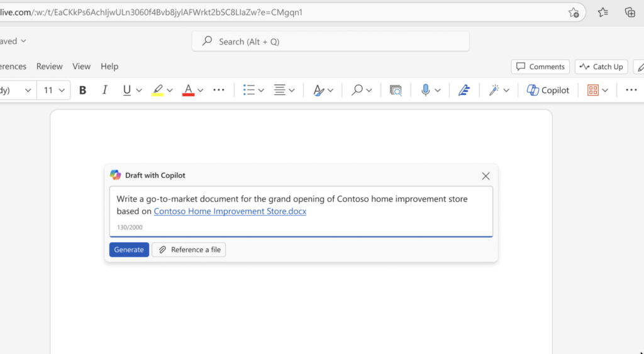Apply yellow text highlight color

158,91
